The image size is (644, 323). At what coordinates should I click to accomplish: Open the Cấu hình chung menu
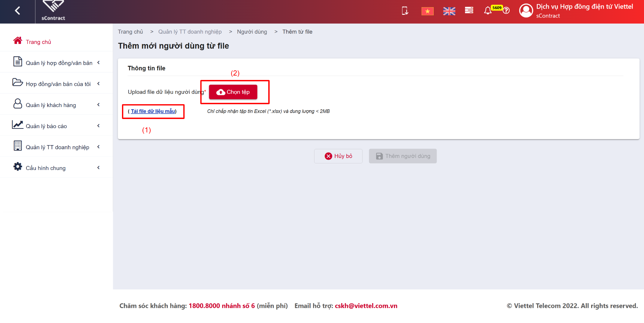57,167
